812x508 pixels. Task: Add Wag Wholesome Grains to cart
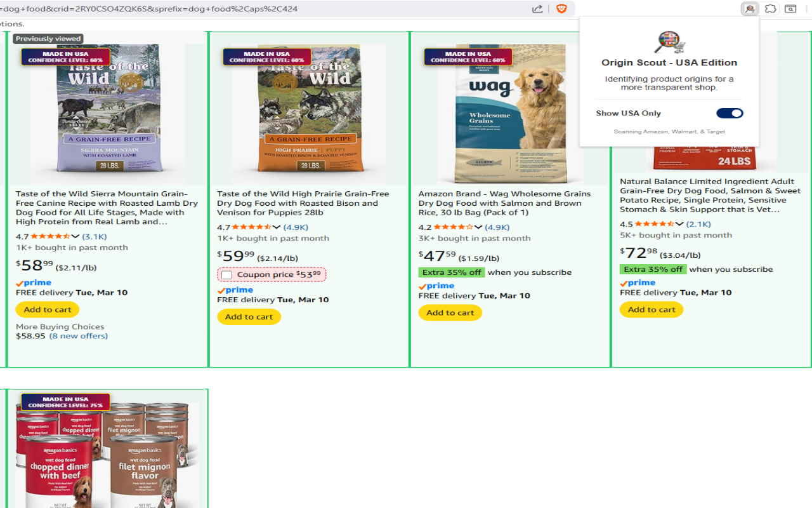tap(450, 312)
